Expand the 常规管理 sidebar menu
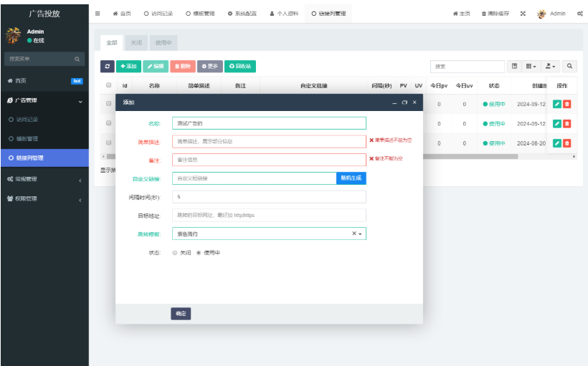Viewport: 588px width, 366px height. [44, 179]
